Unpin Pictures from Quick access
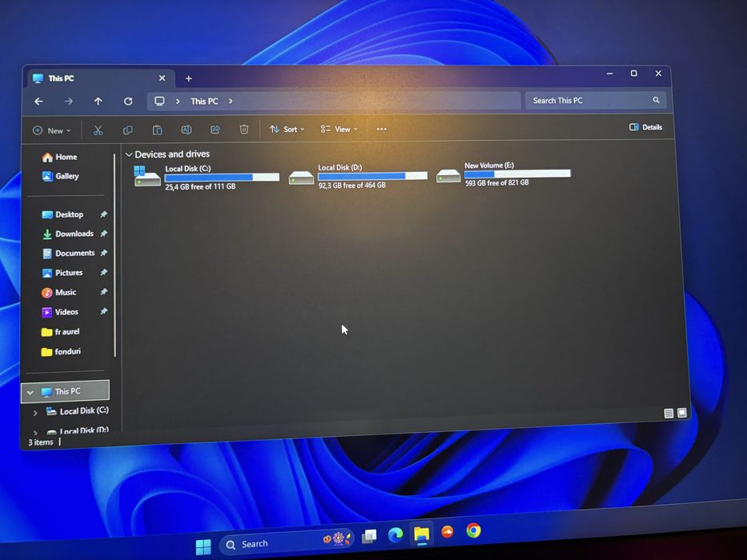 coord(103,272)
